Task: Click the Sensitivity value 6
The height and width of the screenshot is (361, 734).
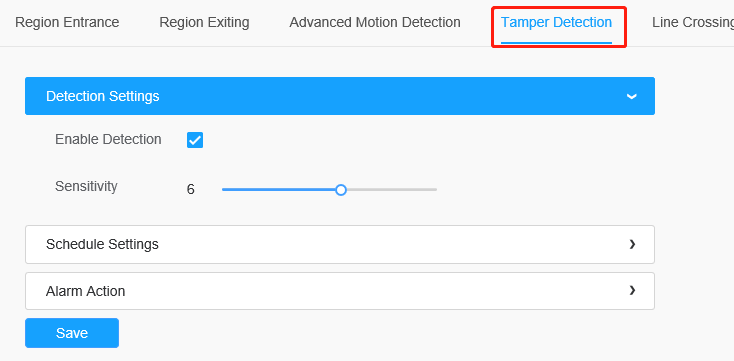Action: [191, 190]
